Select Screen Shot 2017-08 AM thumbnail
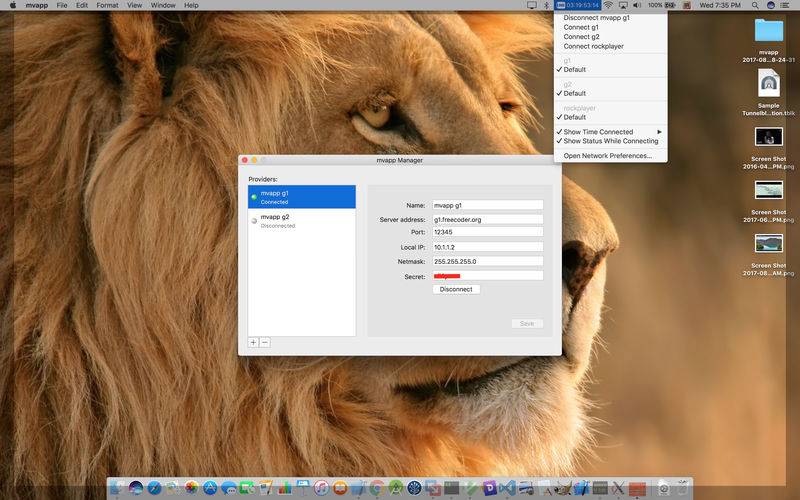 (768, 243)
